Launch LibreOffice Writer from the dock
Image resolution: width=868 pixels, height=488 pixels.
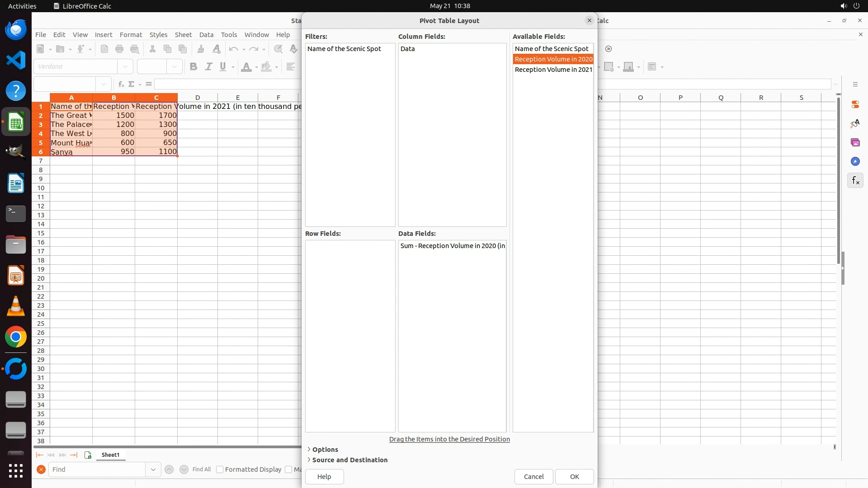click(16, 184)
